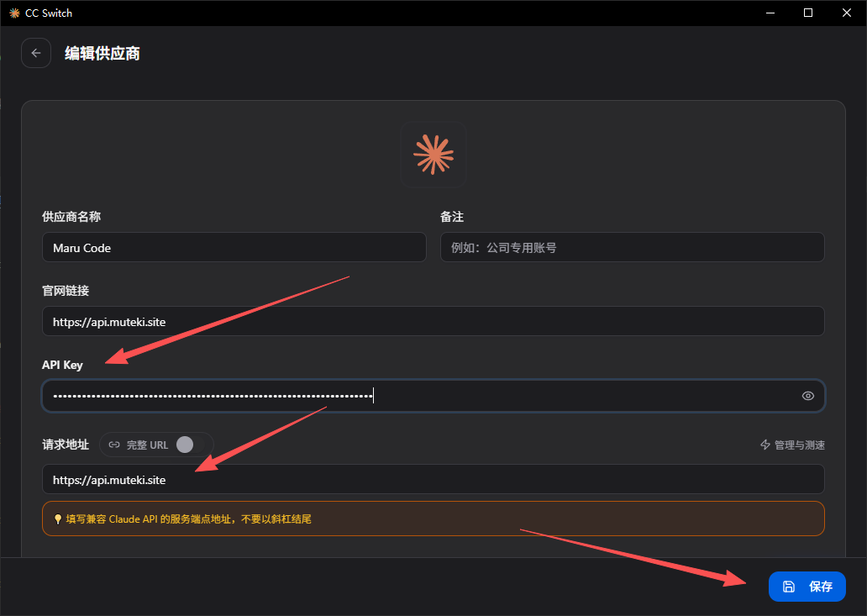Go back using the arrow button

pyautogui.click(x=36, y=53)
